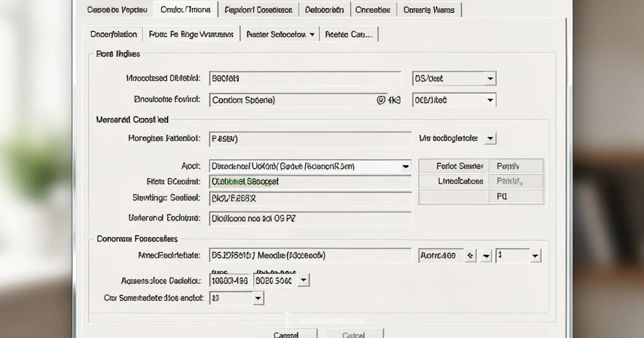644x338 pixels.
Task: Switch to the Oetaceretn top tab
Action: (324, 10)
